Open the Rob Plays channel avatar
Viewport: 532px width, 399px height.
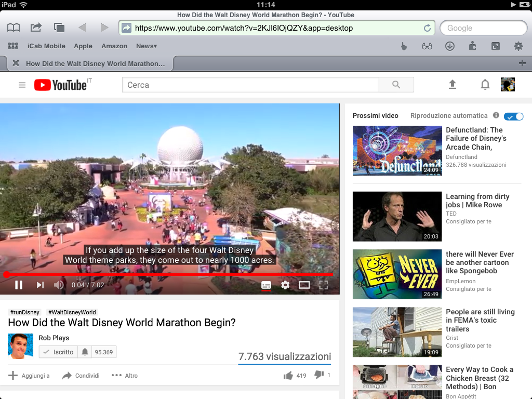coord(21,346)
